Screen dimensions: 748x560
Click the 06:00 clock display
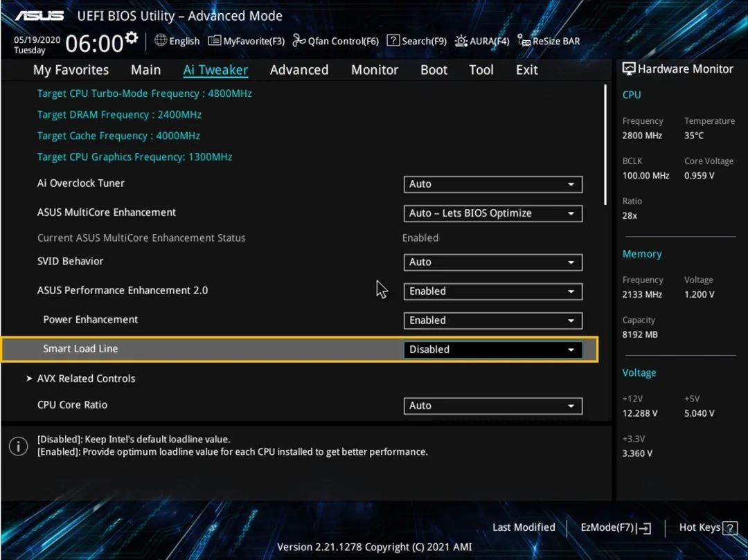pos(94,44)
